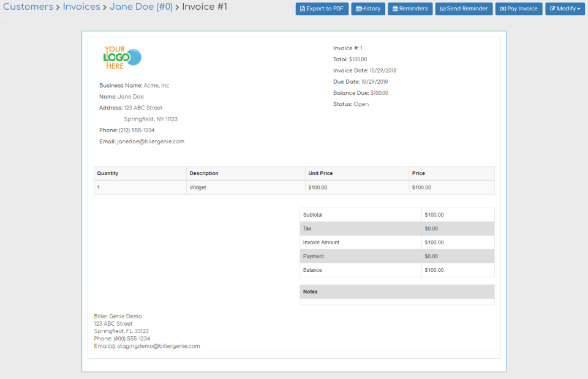Click the Open status value
588x379 pixels.
pos(361,104)
